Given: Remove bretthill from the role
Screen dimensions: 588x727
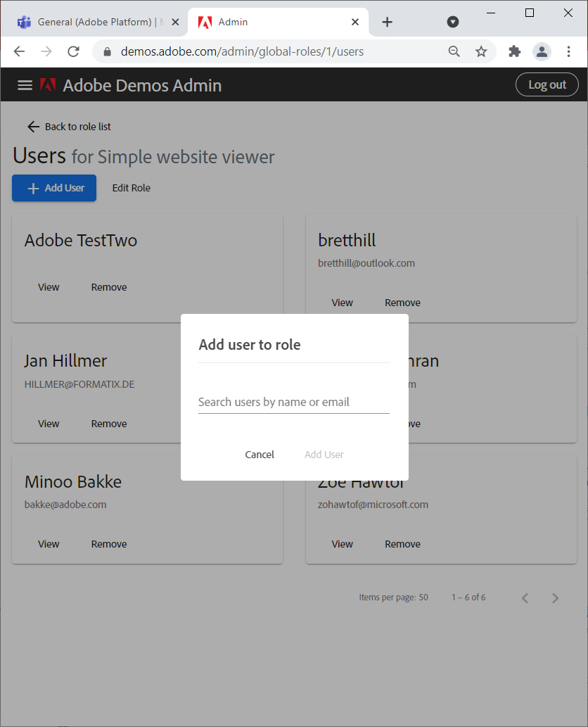Looking at the screenshot, I should pyautogui.click(x=402, y=303).
